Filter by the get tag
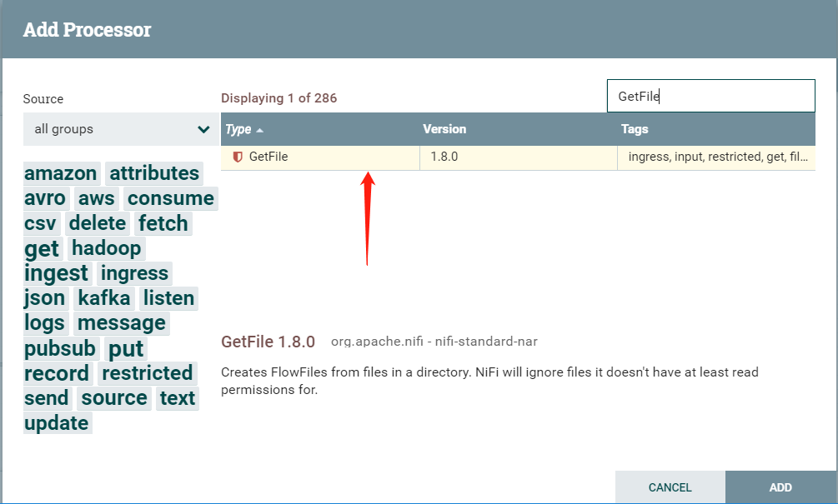The height and width of the screenshot is (504, 838). click(42, 248)
